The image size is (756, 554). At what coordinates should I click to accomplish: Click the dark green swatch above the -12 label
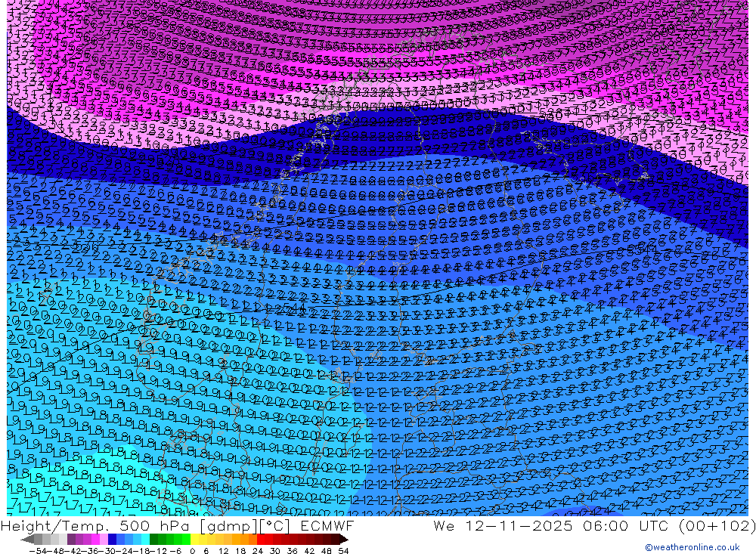[153, 540]
